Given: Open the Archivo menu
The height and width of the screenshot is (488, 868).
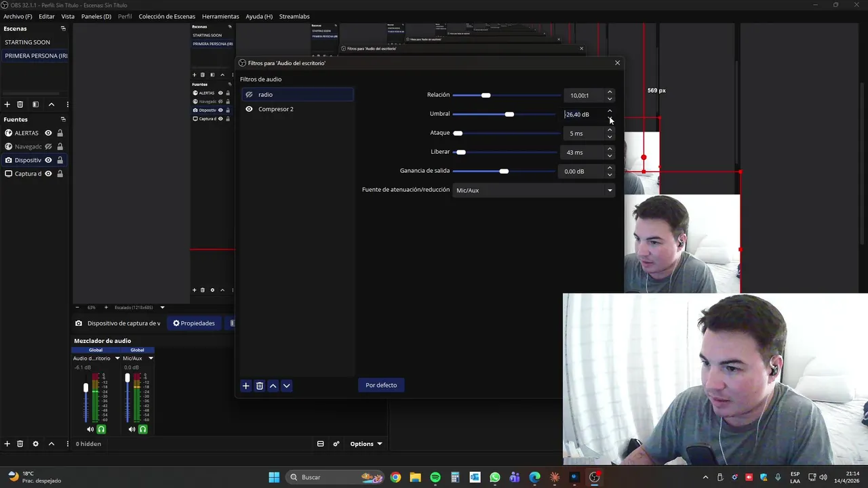Looking at the screenshot, I should pos(18,16).
